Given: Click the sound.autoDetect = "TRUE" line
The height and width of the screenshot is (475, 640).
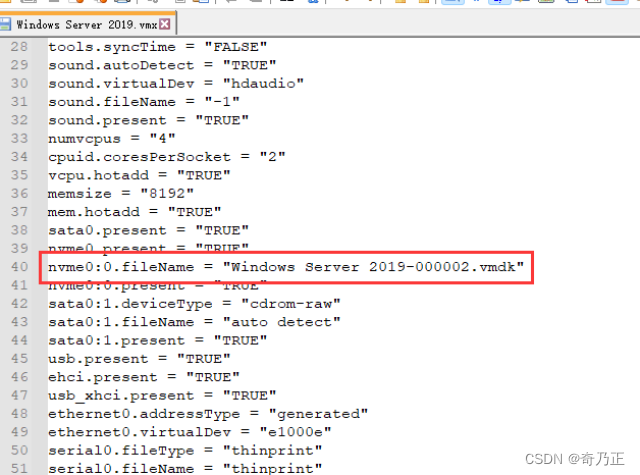Looking at the screenshot, I should (162, 65).
